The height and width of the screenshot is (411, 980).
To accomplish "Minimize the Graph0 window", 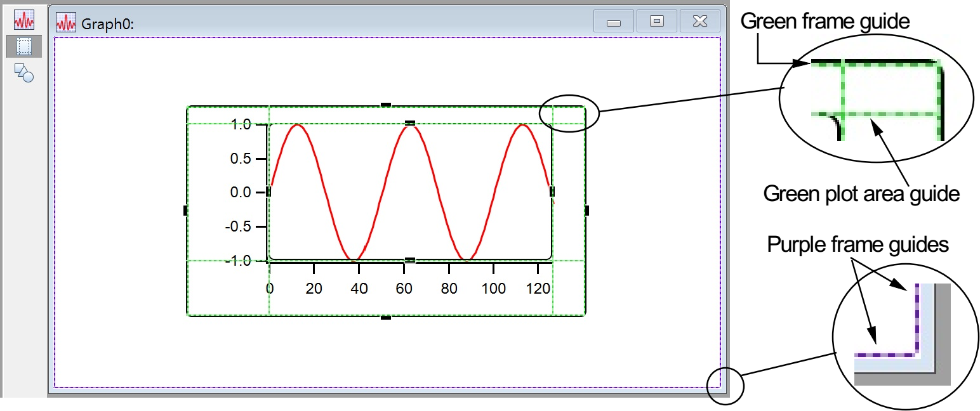I will pyautogui.click(x=613, y=22).
